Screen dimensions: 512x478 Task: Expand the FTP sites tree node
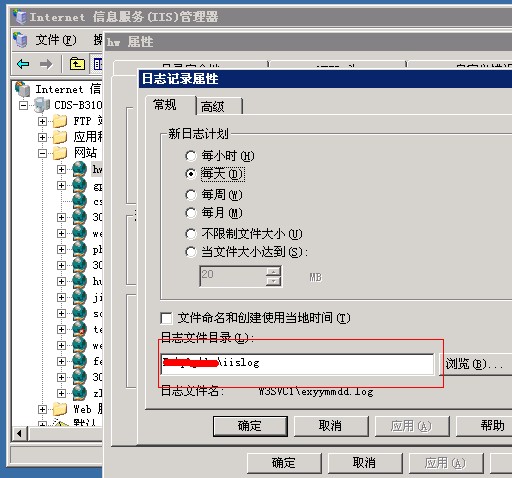[x=42, y=121]
